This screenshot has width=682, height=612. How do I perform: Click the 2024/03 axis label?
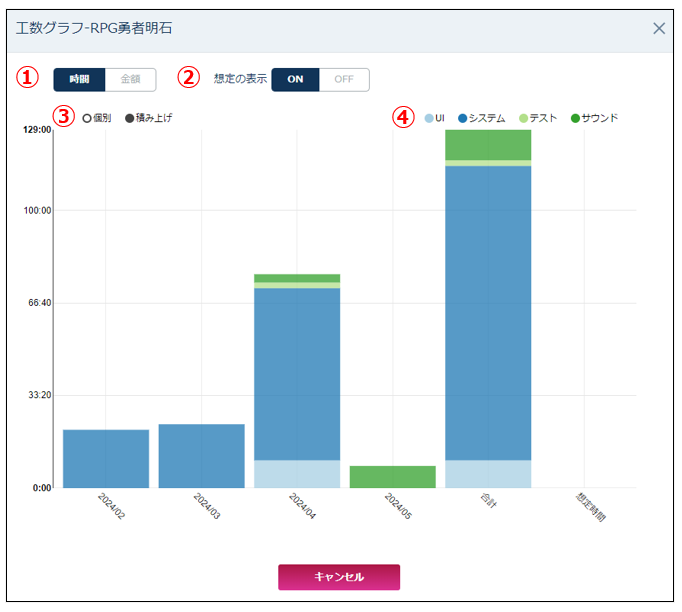207,506
